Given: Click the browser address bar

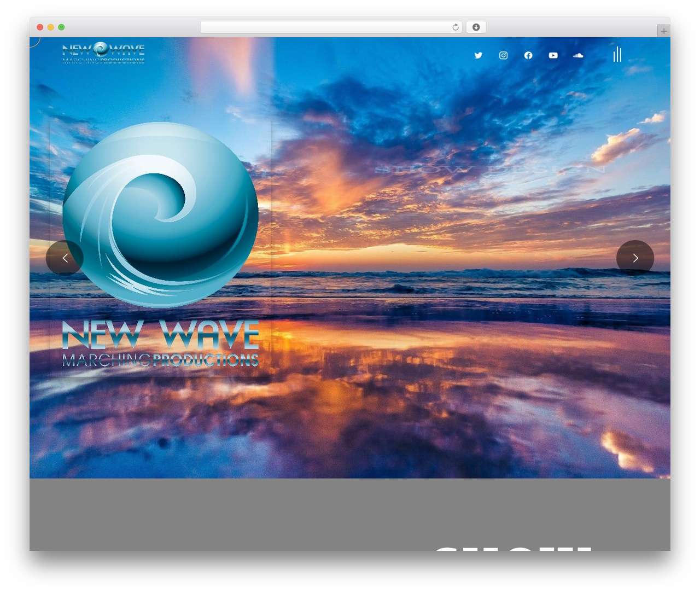Looking at the screenshot, I should (331, 27).
